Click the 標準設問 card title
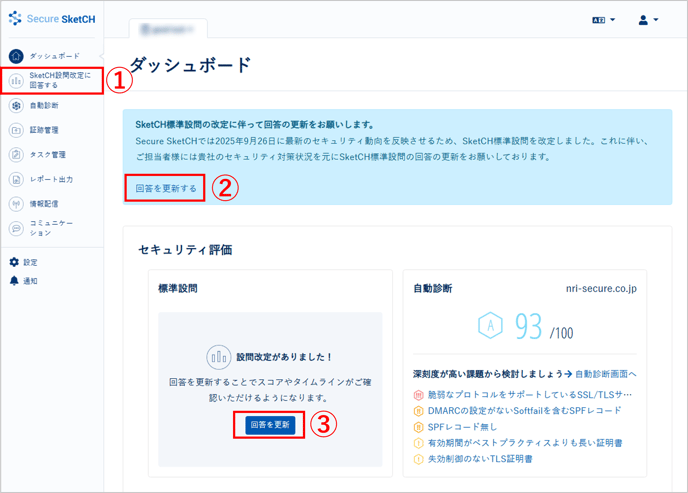688x493 pixels. point(178,289)
